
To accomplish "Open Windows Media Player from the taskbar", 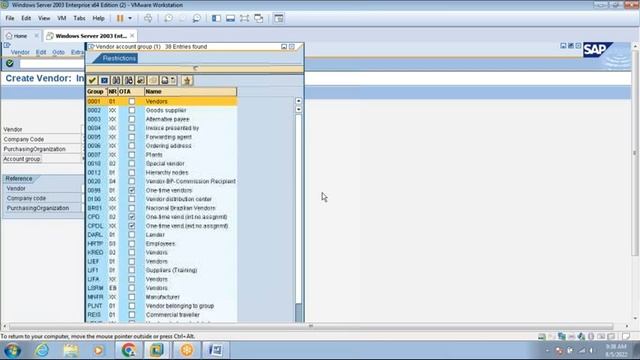I will (x=99, y=350).
